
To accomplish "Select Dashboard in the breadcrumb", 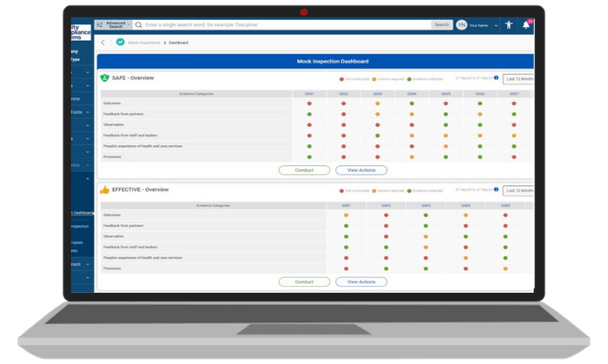I will point(179,42).
